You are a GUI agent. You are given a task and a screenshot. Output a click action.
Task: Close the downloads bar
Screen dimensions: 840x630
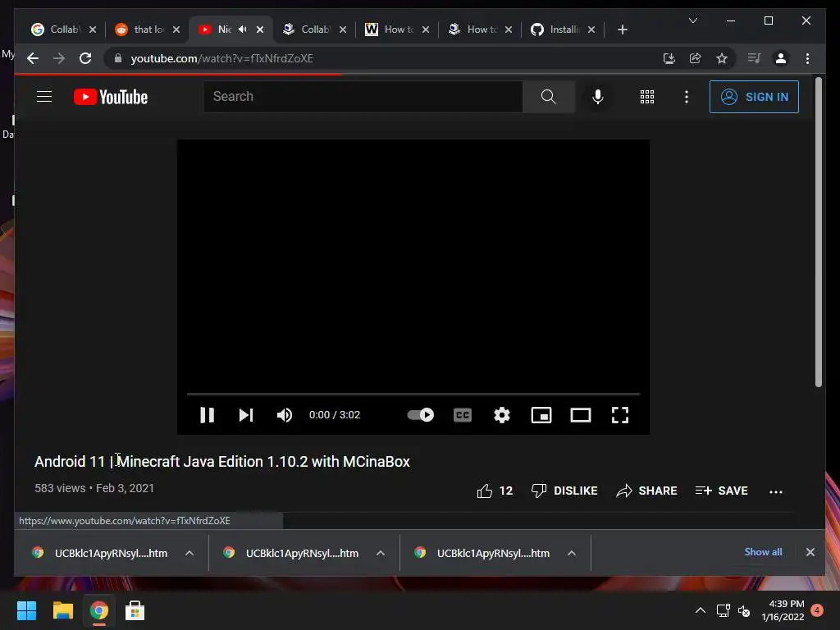coord(810,552)
